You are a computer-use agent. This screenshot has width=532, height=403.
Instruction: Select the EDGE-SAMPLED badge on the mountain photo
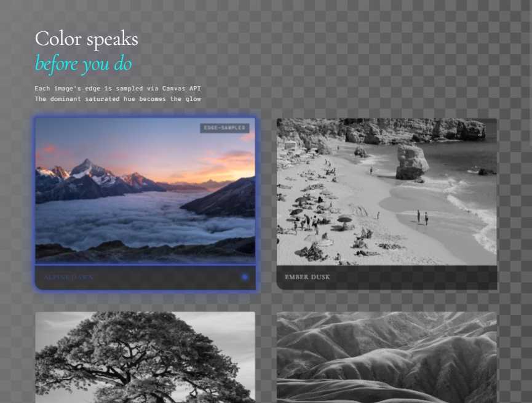tap(224, 128)
